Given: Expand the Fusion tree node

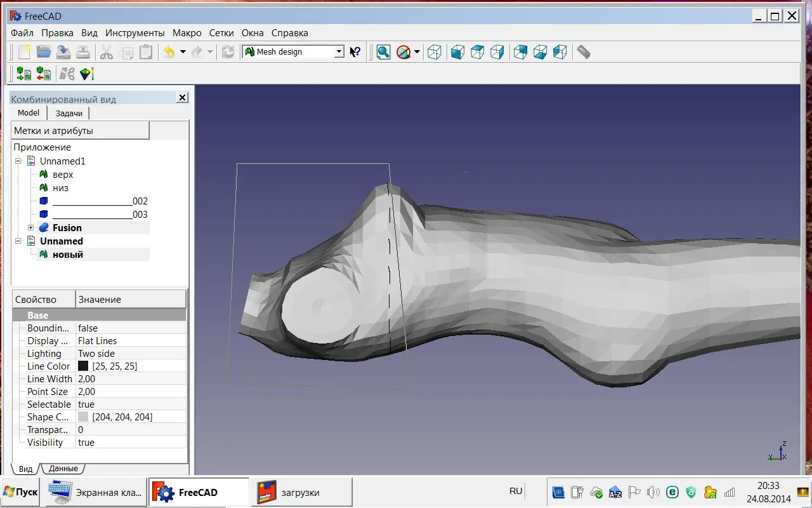Looking at the screenshot, I should (30, 228).
